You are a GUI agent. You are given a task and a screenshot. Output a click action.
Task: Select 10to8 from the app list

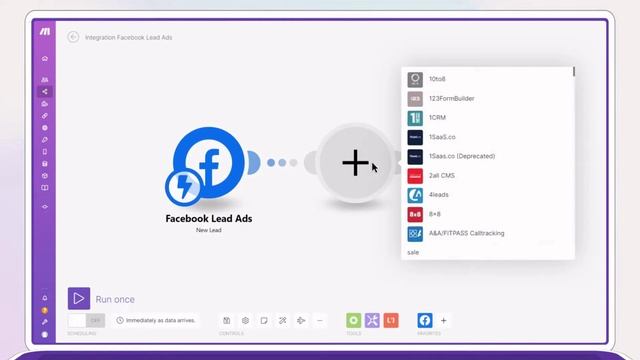487,79
